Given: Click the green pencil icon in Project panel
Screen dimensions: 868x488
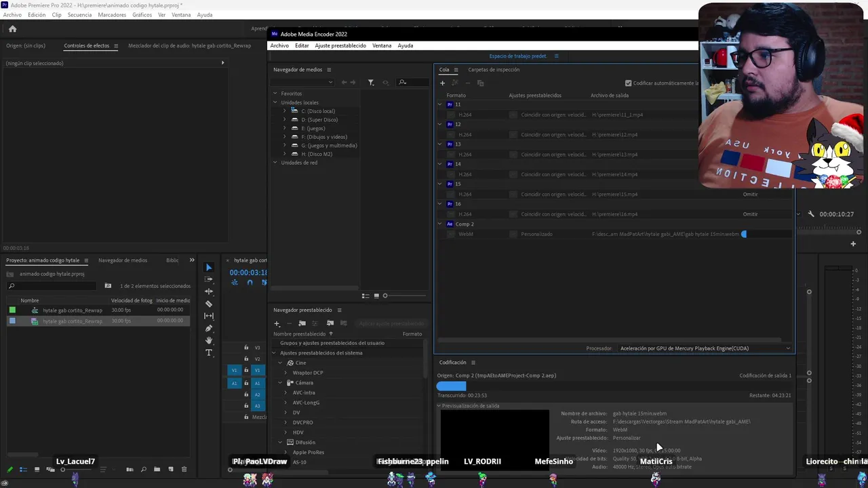Looking at the screenshot, I should 9,469.
